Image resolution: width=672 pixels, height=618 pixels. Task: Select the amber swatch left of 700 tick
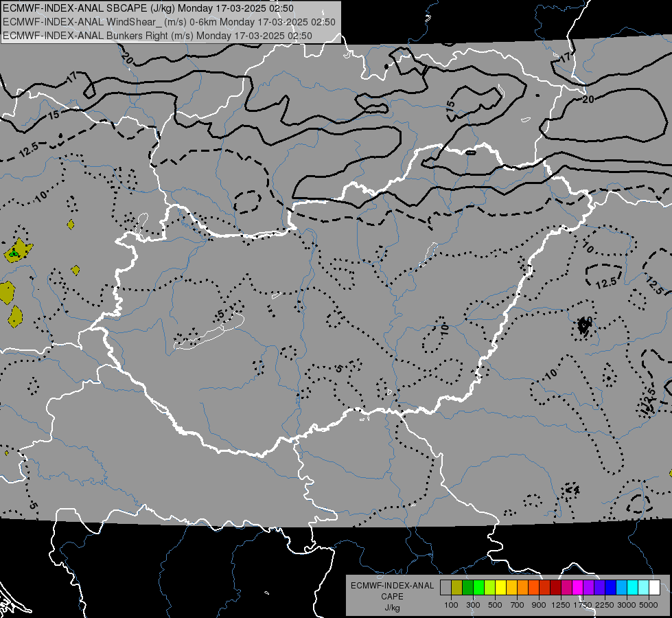pos(511,588)
